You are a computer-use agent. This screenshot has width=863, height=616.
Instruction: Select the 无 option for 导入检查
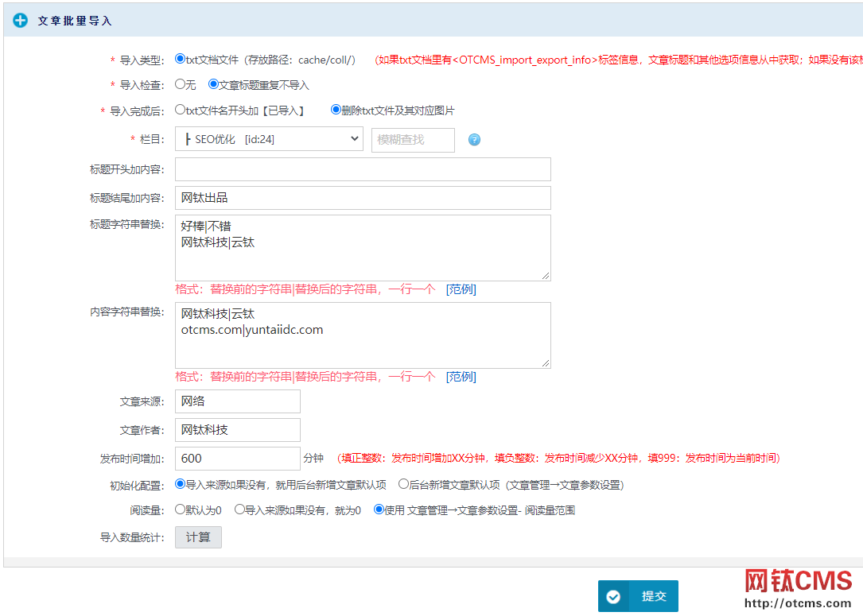pos(179,84)
